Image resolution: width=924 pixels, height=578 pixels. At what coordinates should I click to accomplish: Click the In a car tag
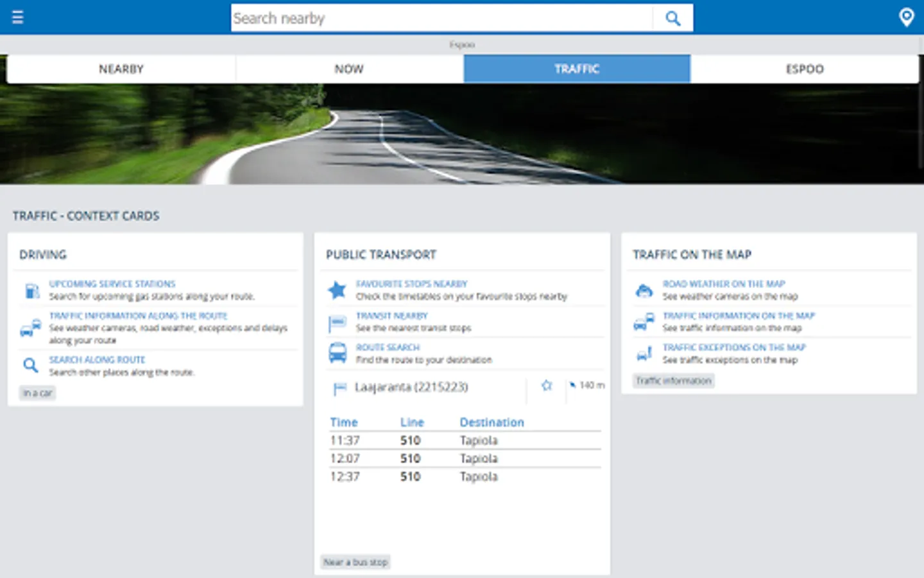(x=37, y=393)
